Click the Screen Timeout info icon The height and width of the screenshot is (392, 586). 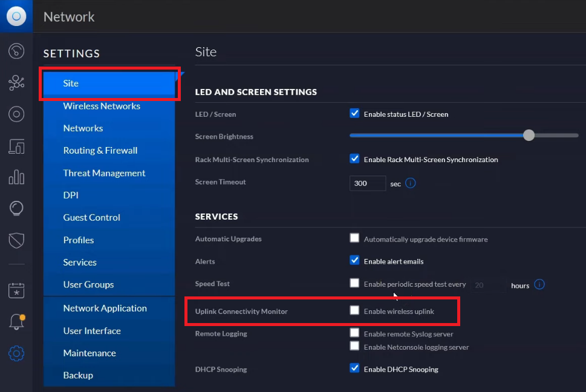tap(411, 183)
